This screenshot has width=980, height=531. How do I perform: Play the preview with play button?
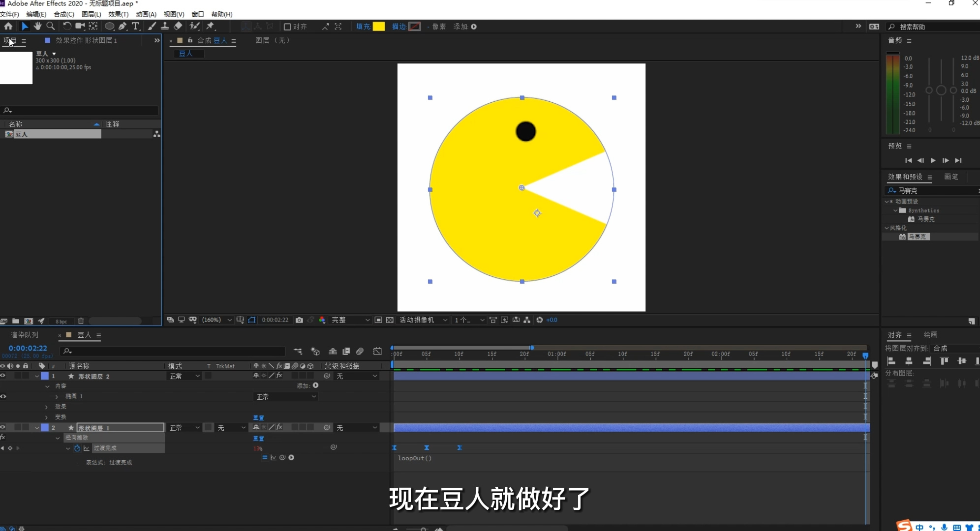click(x=933, y=161)
